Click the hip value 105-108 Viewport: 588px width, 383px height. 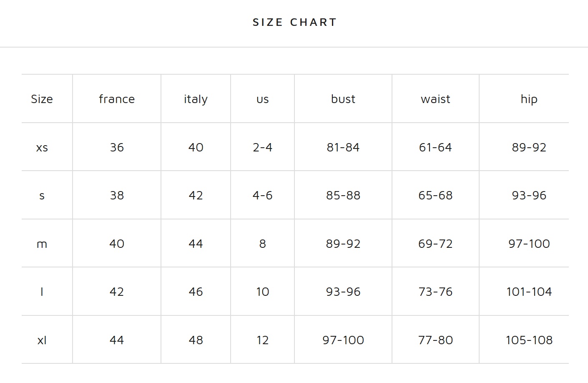coord(529,340)
